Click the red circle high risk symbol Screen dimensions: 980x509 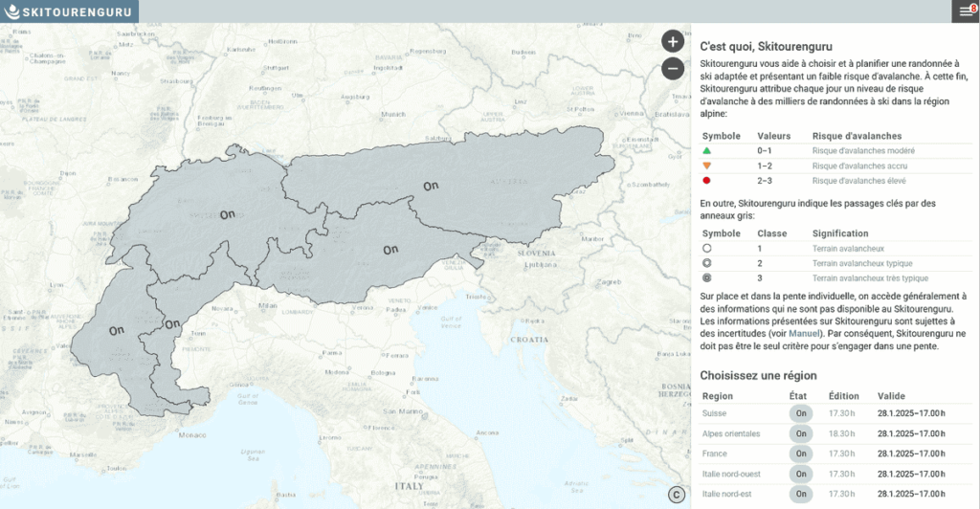706,181
